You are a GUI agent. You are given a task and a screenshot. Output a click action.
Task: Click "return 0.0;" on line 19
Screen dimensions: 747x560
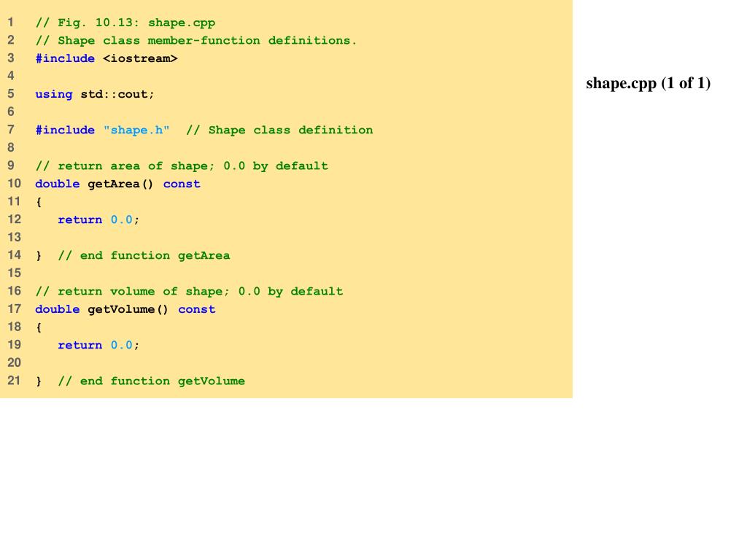coord(98,345)
